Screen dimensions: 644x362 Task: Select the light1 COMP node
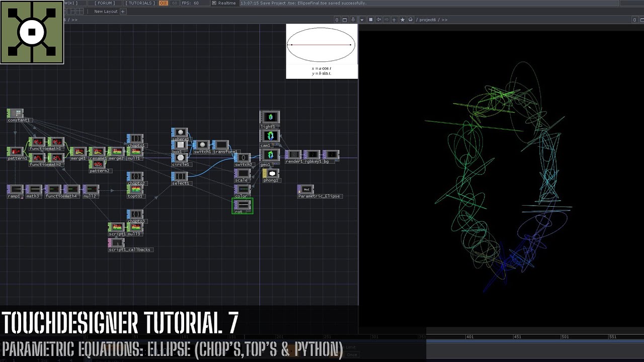[270, 117]
